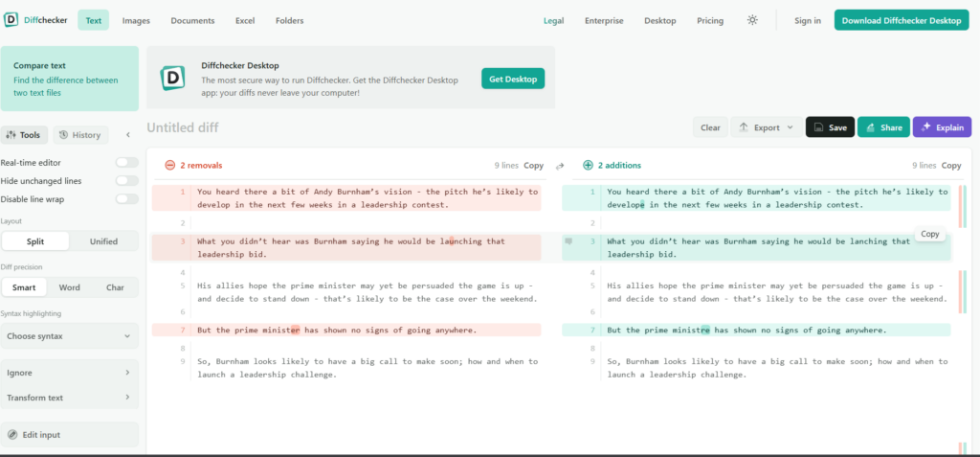
Task: Click the Diffchecker Desktop banner logo
Action: 172,79
